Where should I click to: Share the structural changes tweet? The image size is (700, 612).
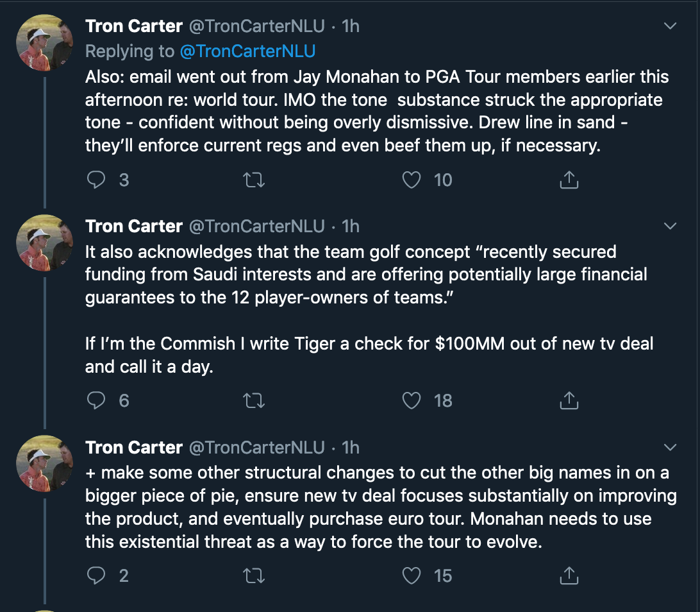[x=569, y=575]
